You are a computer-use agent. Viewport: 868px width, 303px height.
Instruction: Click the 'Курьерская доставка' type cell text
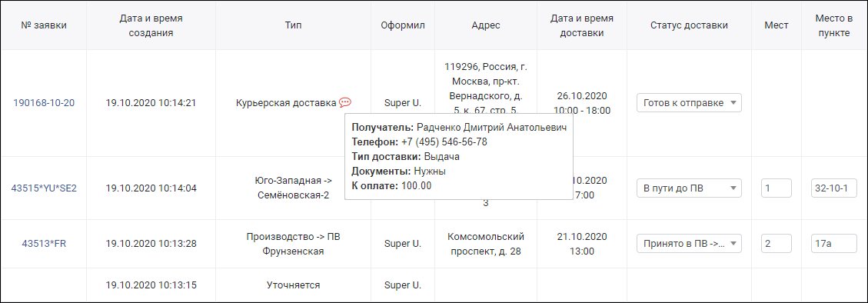click(286, 102)
